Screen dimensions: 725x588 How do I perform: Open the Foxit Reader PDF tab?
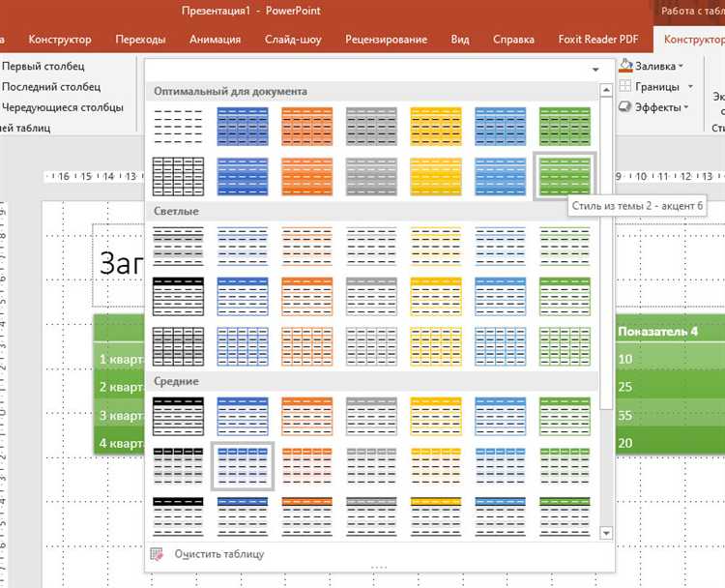click(598, 40)
